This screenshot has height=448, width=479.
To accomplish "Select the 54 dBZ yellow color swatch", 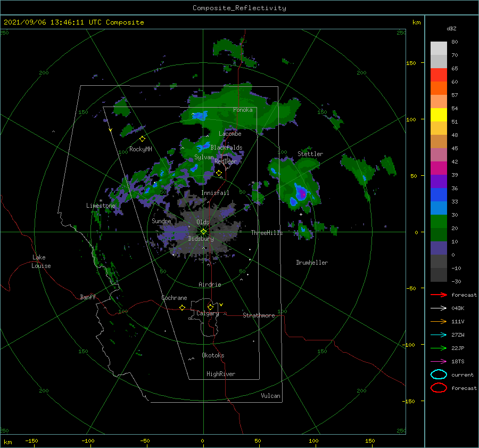I will point(439,115).
